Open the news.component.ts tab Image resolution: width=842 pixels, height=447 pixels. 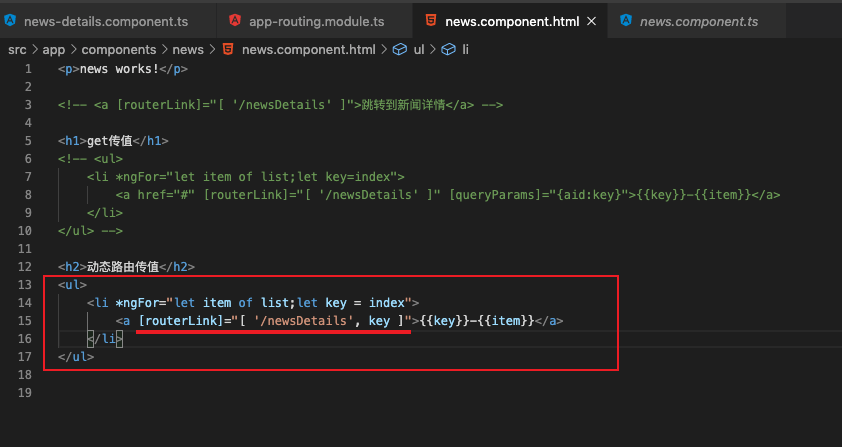pos(699,21)
